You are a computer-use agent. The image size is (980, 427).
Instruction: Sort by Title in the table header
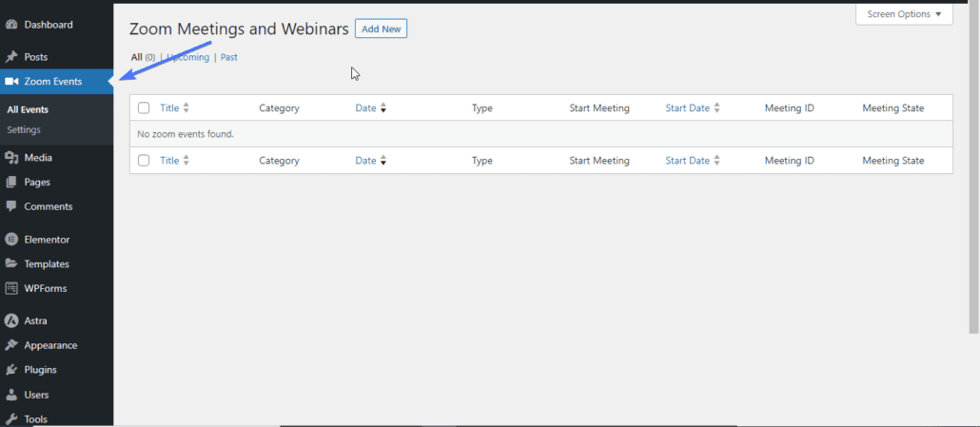pos(169,108)
